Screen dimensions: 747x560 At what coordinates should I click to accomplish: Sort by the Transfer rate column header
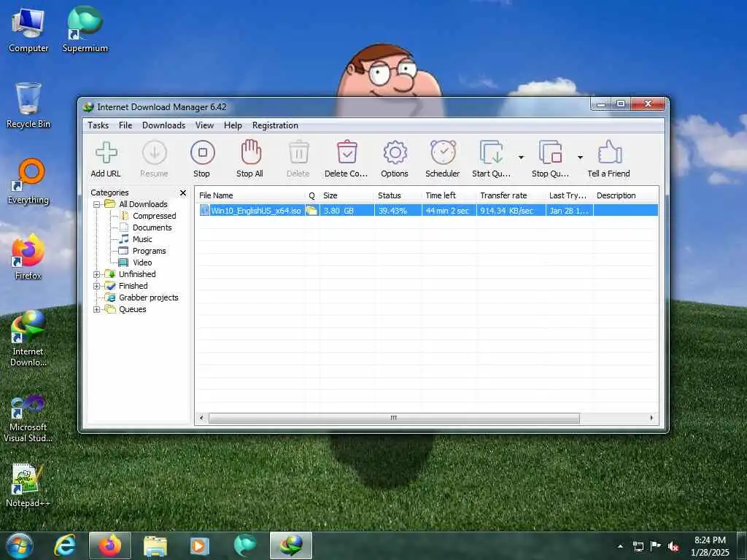(511, 195)
